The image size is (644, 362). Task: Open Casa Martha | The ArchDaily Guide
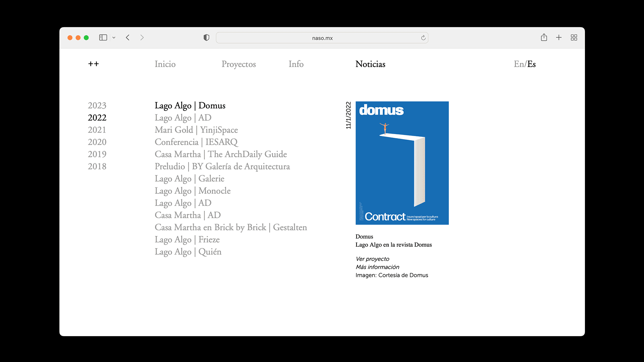tap(221, 154)
